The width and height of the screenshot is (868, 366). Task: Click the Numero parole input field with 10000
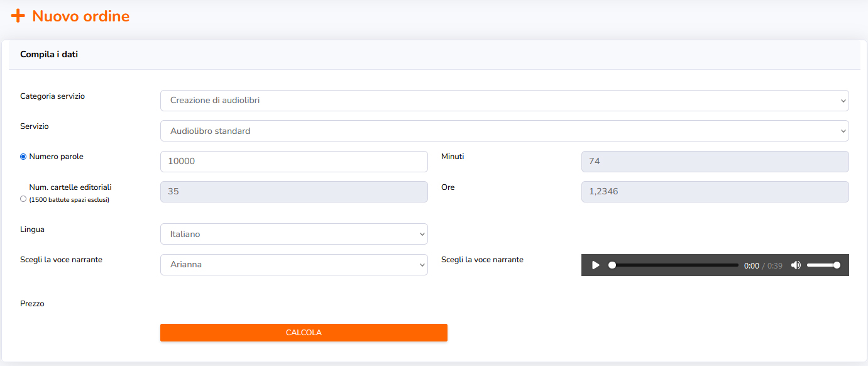[294, 161]
